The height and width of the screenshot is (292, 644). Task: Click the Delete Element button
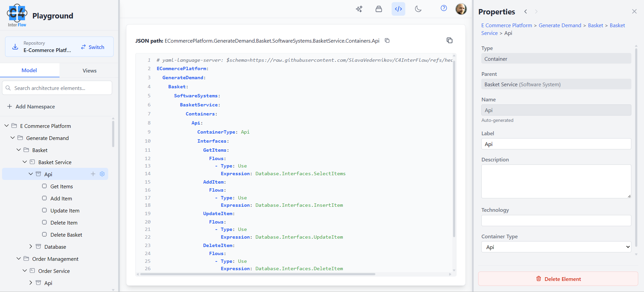coord(558,279)
